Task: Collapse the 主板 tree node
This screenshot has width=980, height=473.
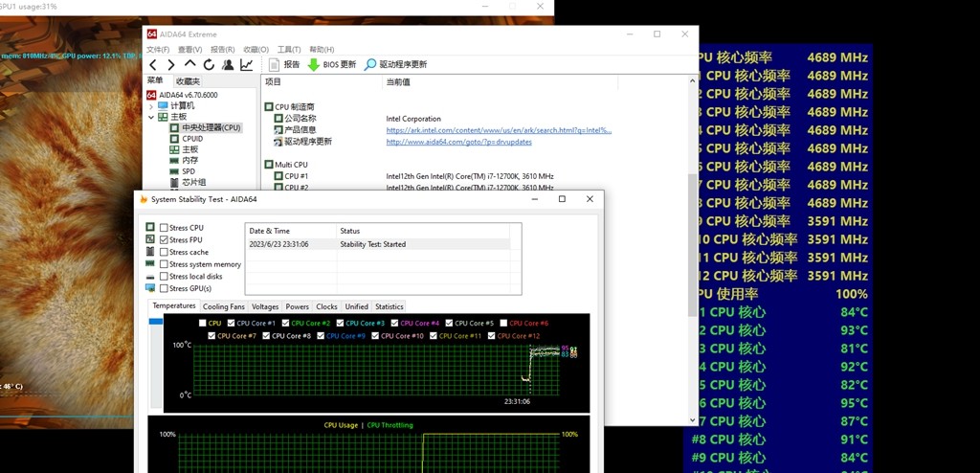Action: (151, 117)
